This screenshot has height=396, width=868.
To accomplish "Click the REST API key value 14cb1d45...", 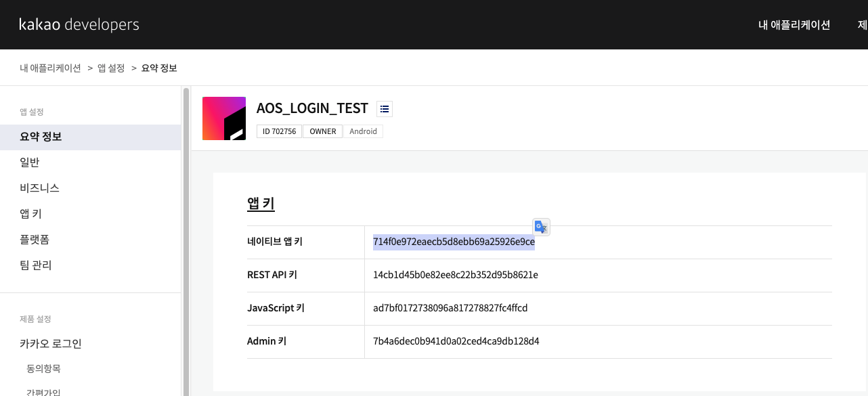I will click(456, 275).
